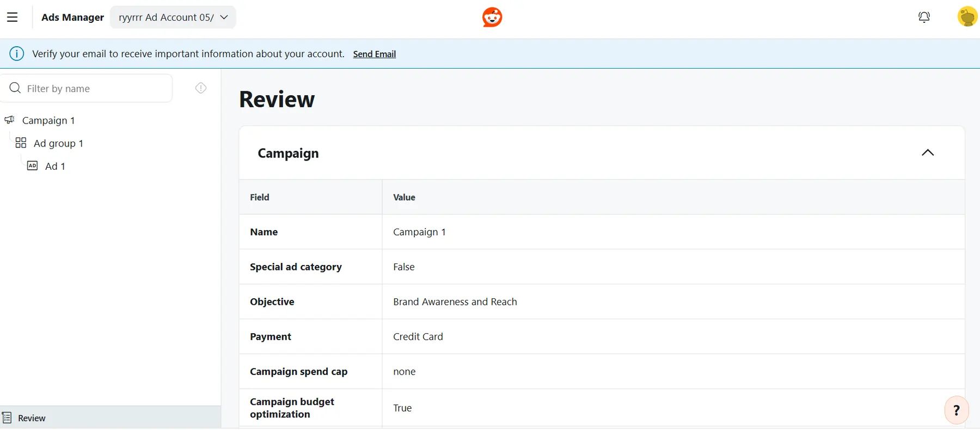Click the Reddit logo in header
This screenshot has width=980, height=430.
pos(492,17)
